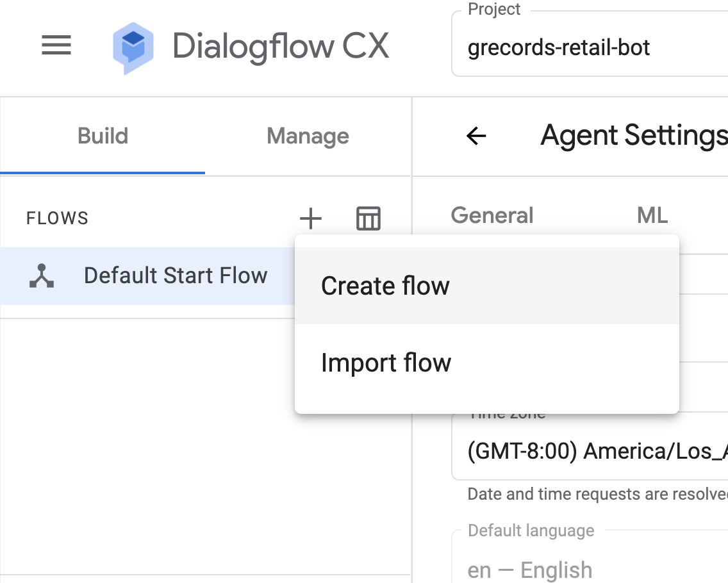Select the Default Start Flow entry
The image size is (728, 583).
point(175,275)
